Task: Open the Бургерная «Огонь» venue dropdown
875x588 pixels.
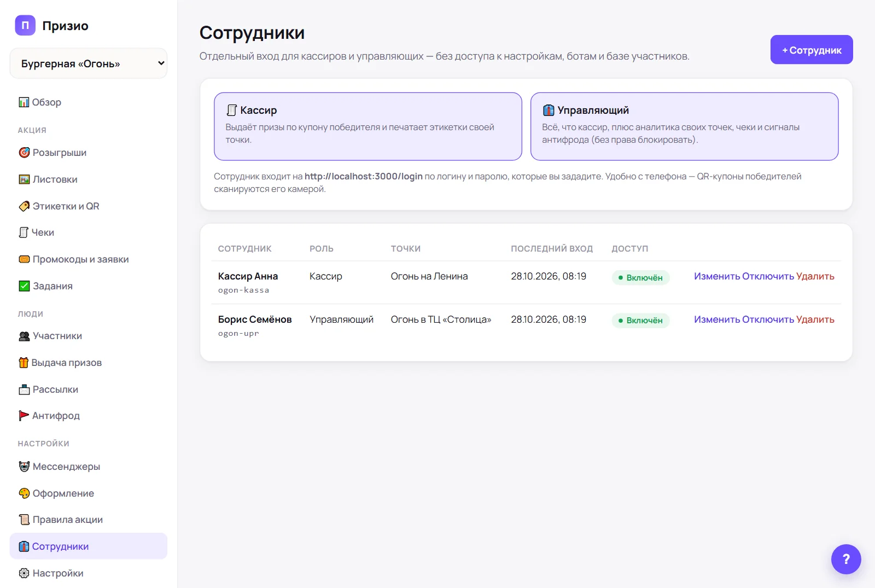Action: (89, 63)
